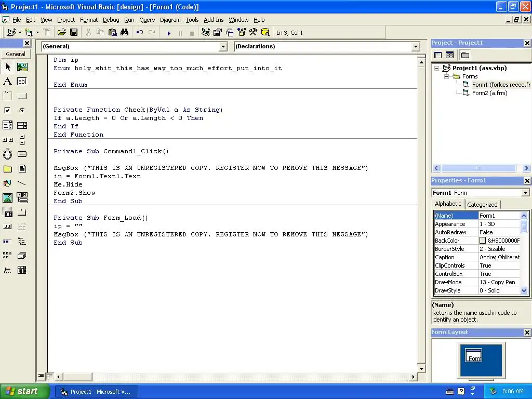Switch to Full Module View toggle
This screenshot has width=532, height=399.
click(x=49, y=376)
